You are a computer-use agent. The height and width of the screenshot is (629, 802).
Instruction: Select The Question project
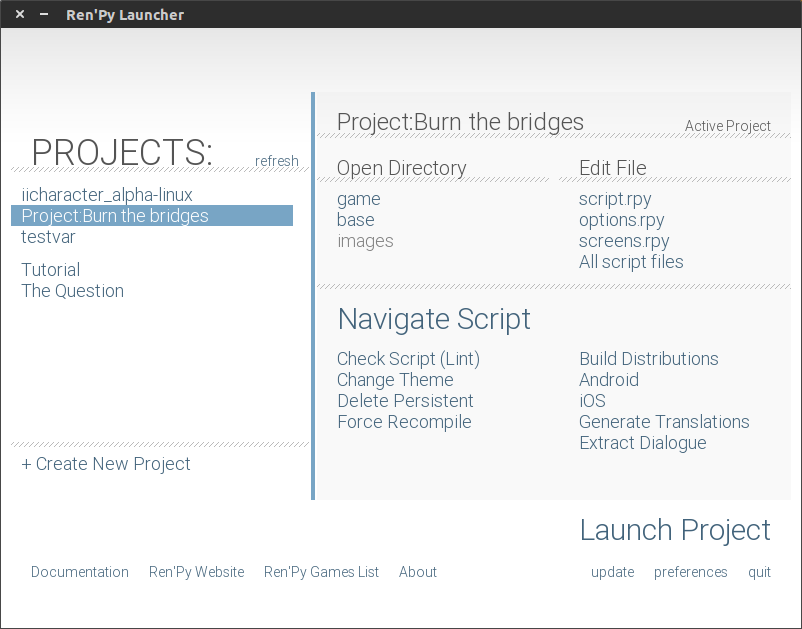click(x=73, y=291)
